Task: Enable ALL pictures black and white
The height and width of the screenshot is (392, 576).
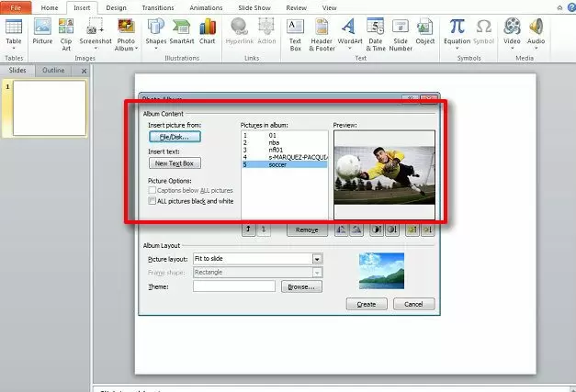Action: [152, 201]
